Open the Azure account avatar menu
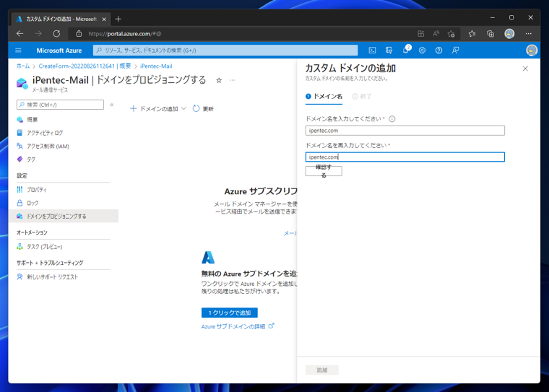Viewport: 549px width, 392px height. (x=532, y=51)
